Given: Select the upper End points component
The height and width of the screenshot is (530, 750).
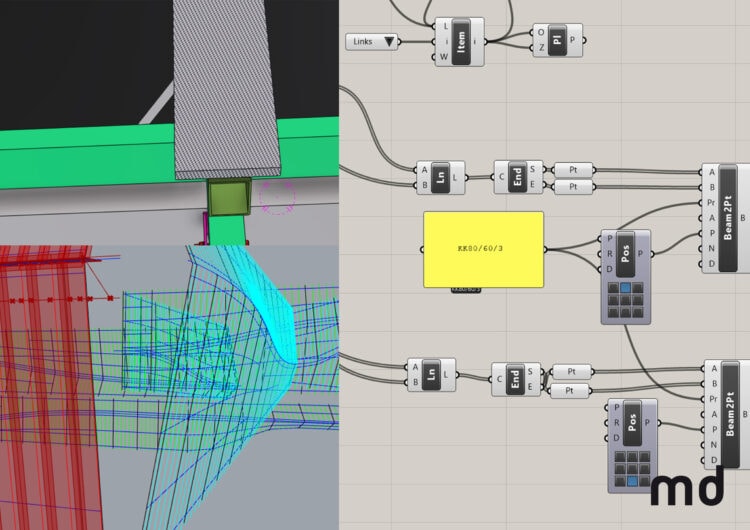Looking at the screenshot, I should [x=517, y=178].
